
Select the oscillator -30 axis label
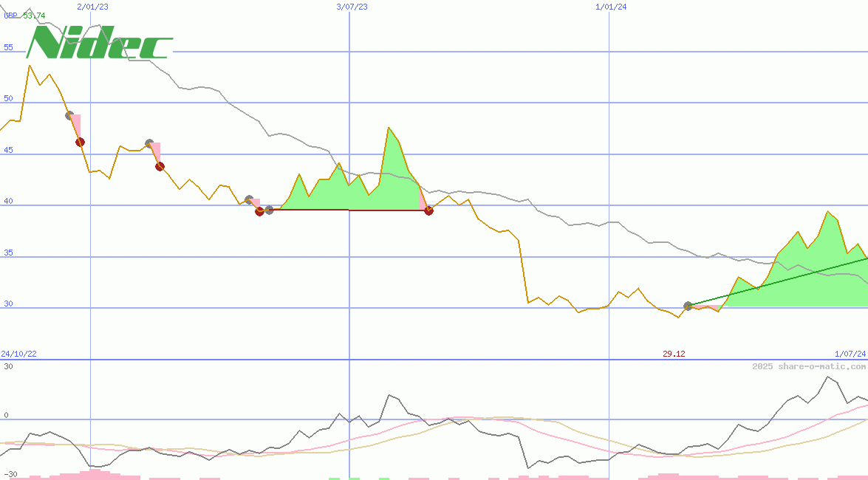[x=10, y=474]
